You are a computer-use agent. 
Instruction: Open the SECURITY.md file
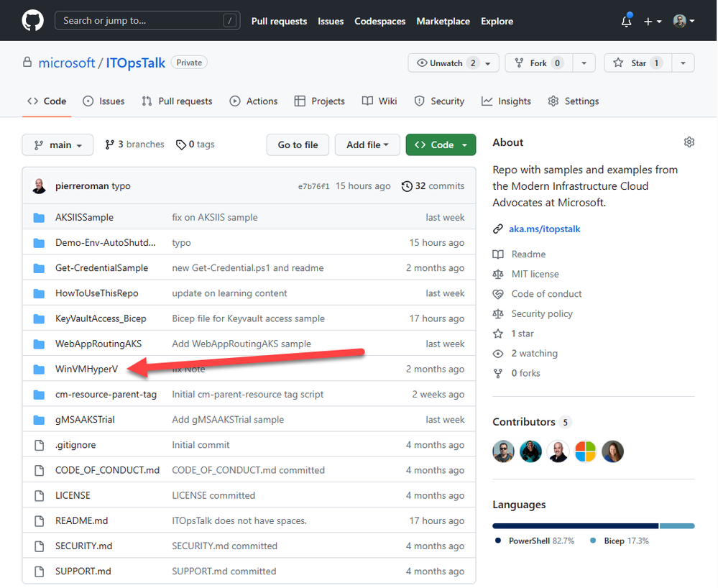pos(84,546)
